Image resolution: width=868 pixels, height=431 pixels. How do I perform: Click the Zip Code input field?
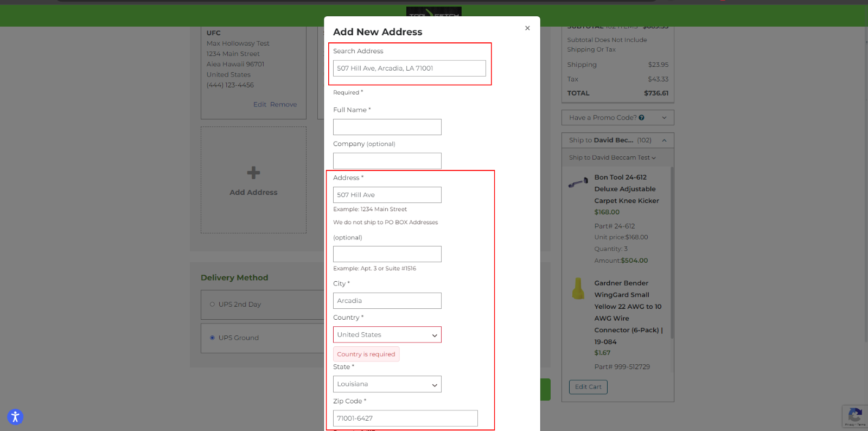tap(405, 419)
